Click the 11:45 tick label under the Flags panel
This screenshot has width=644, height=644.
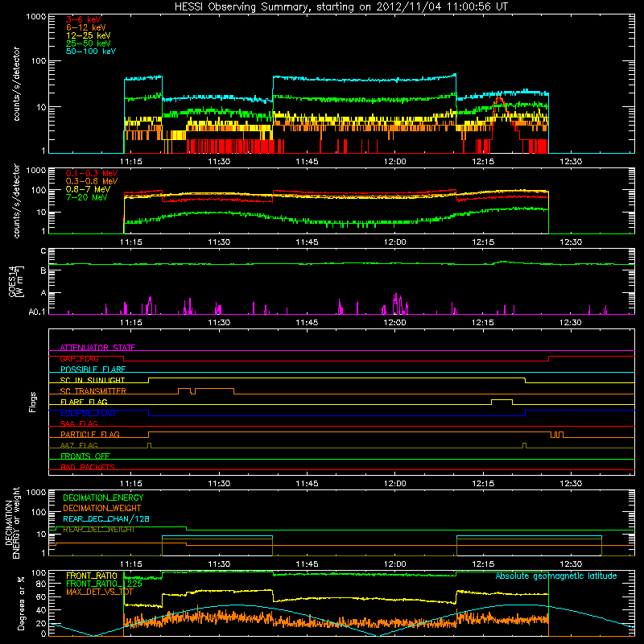[x=307, y=484]
